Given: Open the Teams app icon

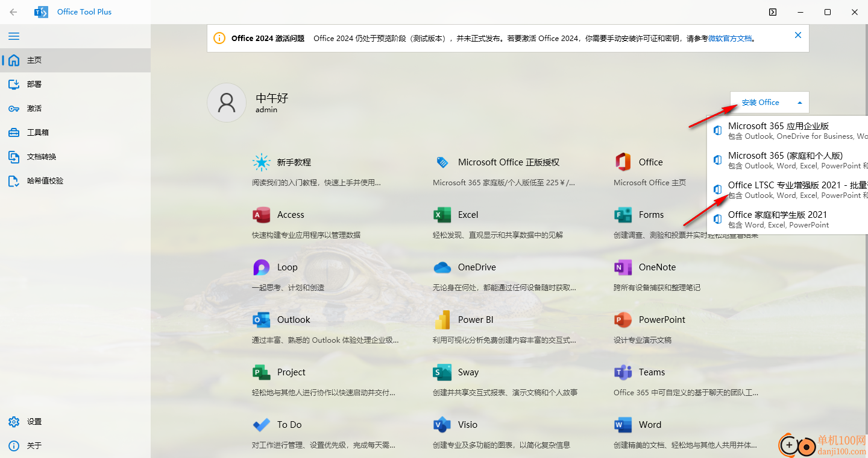Looking at the screenshot, I should click(623, 372).
